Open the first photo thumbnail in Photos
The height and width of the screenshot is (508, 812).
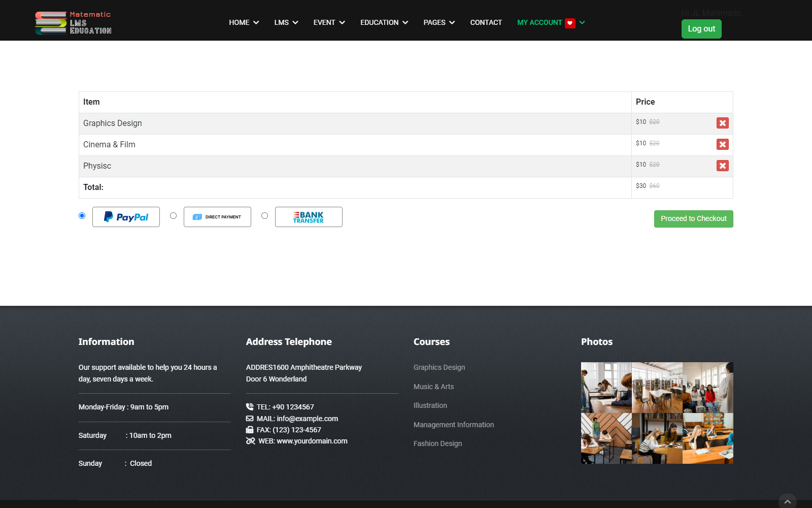[606, 387]
